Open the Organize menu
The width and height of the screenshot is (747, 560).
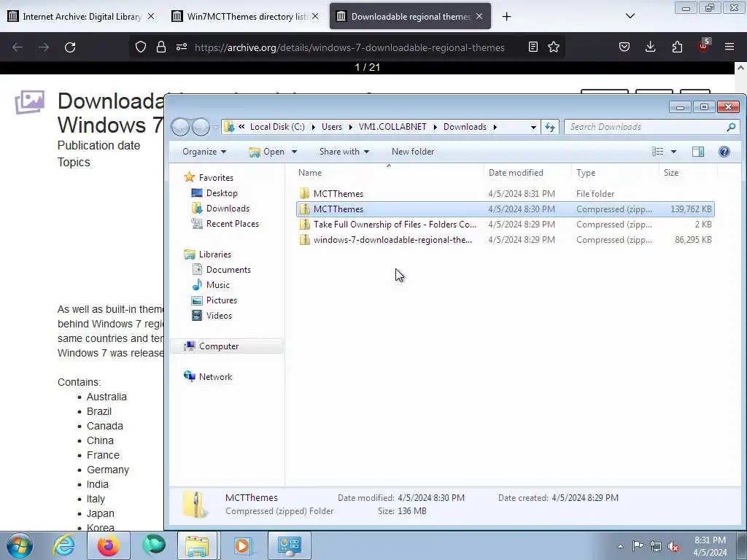(x=204, y=152)
